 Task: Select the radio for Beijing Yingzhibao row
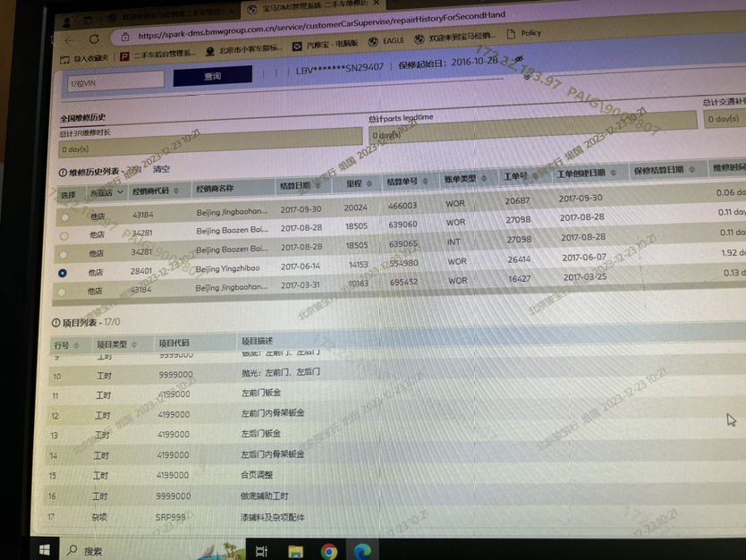[x=63, y=273]
